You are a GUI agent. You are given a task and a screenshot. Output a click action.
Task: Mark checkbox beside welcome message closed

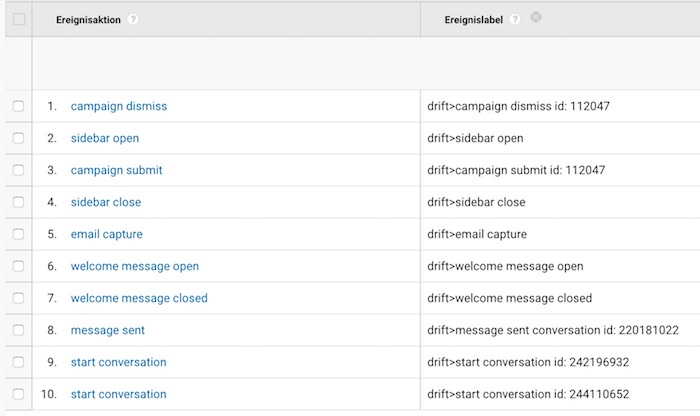19,298
